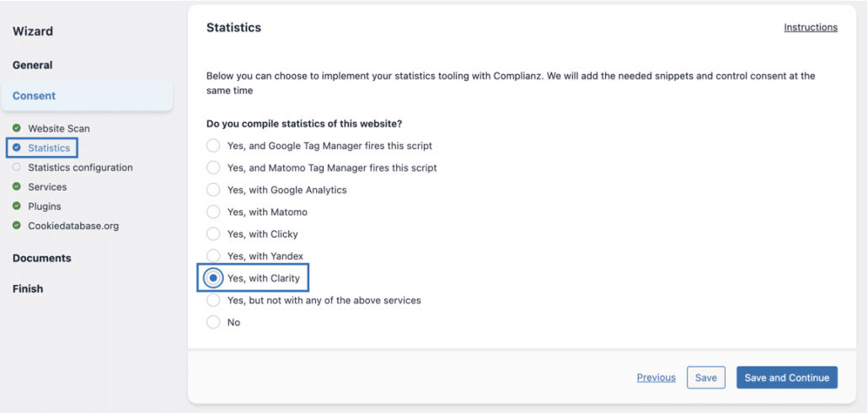
Task: Open the General wizard section
Action: pos(33,65)
